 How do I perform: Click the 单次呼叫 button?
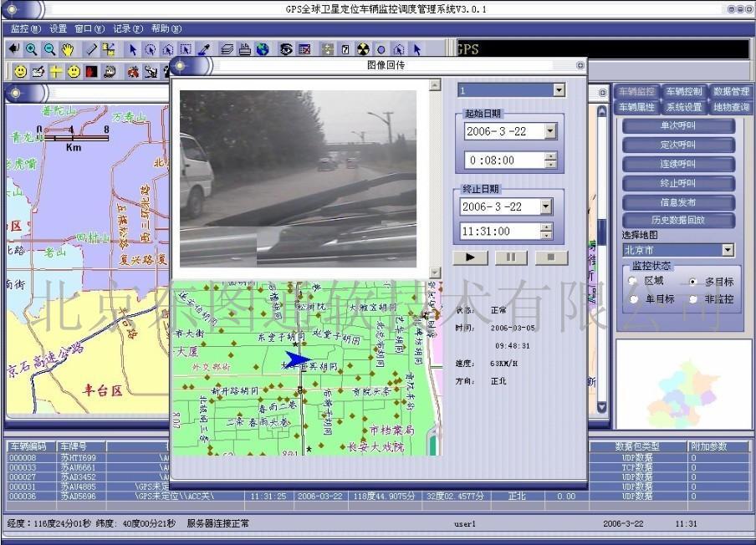tap(678, 125)
